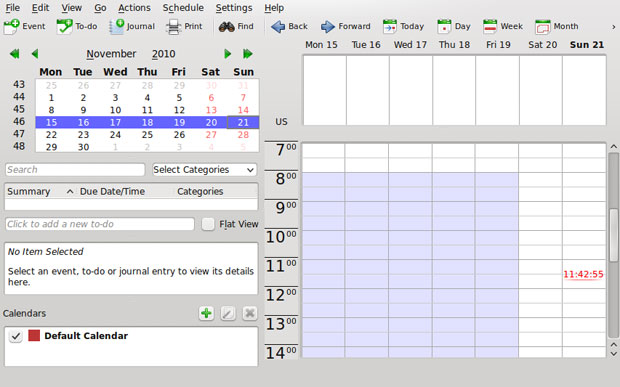Go to the next month with the right arrow
Image resolution: width=620 pixels, height=387 pixels.
(227, 54)
